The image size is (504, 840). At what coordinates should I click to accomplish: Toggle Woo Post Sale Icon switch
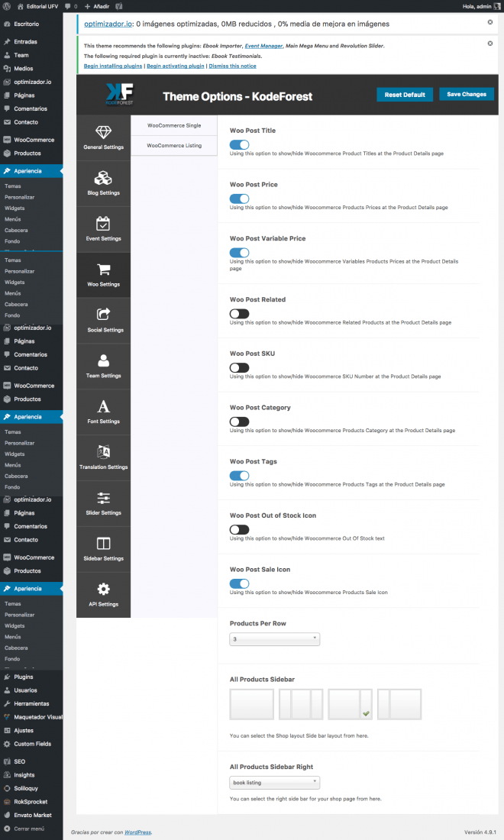(x=240, y=584)
